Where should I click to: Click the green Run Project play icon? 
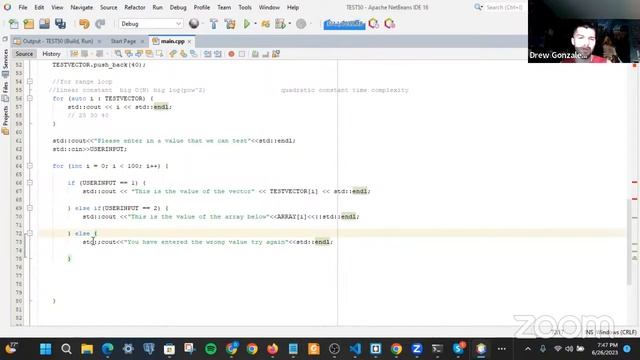(x=247, y=24)
